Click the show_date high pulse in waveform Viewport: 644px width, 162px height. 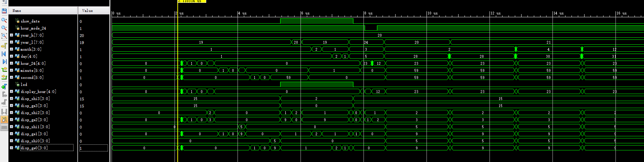pyautogui.click(x=317, y=21)
